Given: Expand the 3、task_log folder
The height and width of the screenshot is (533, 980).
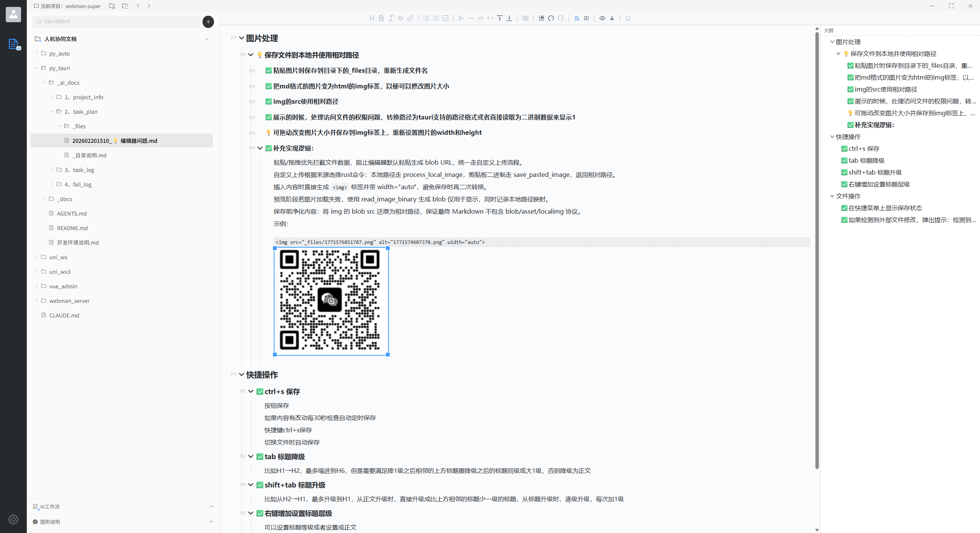Looking at the screenshot, I should (52, 170).
